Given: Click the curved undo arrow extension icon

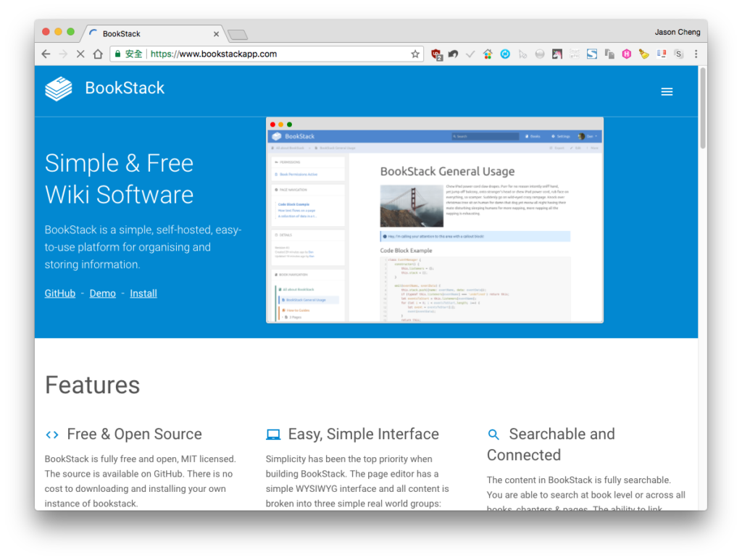Looking at the screenshot, I should pyautogui.click(x=454, y=54).
